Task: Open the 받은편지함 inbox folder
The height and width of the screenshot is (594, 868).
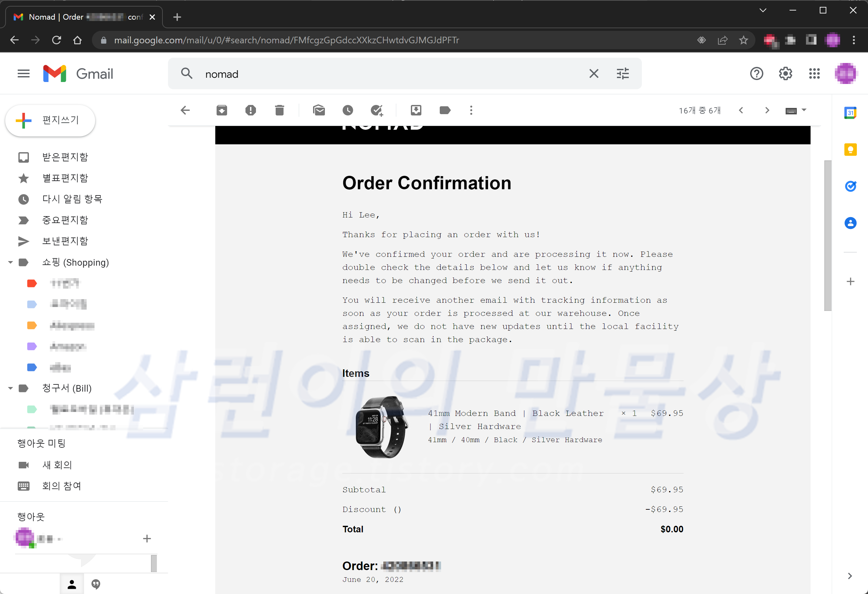Action: tap(65, 157)
